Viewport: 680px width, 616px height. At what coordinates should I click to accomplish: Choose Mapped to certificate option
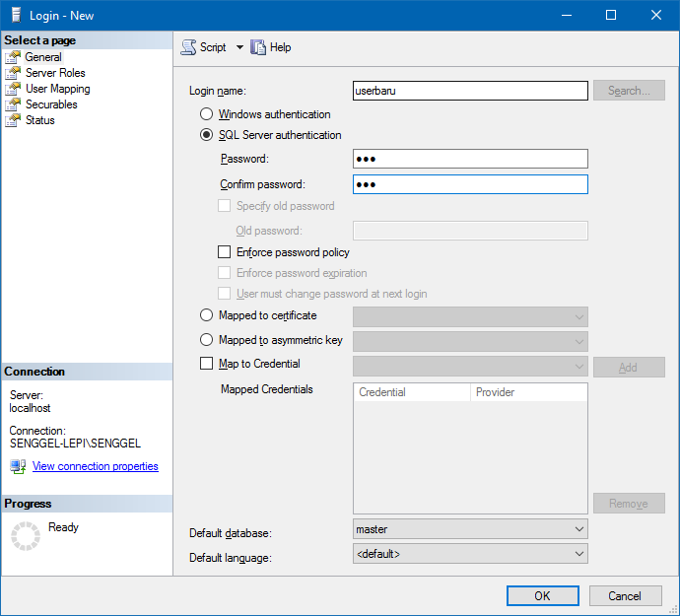pos(206,315)
